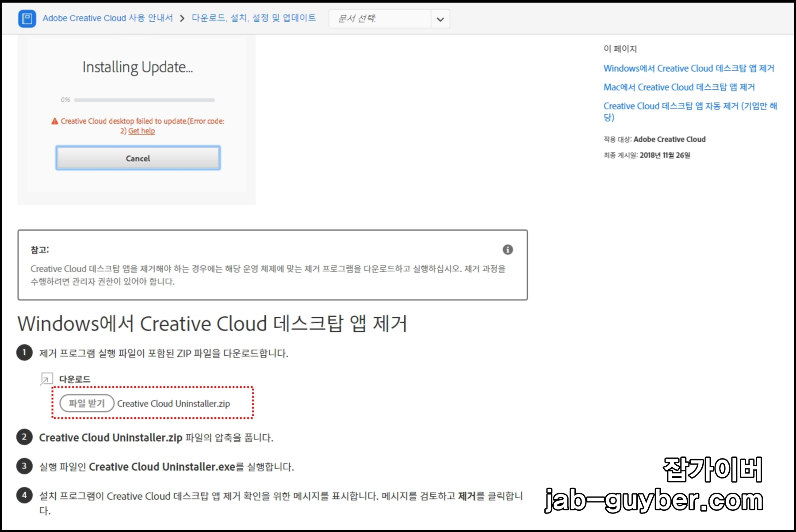
Task: Click the text 제거 프로그램 실행 파일이 포함된 ZIP
Action: 115,353
